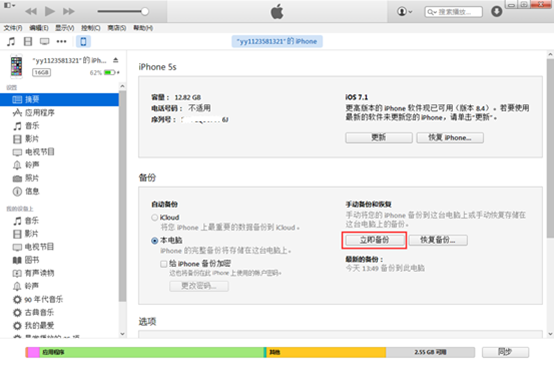
Task: Open the more (three dots) library menu
Action: coord(61,42)
